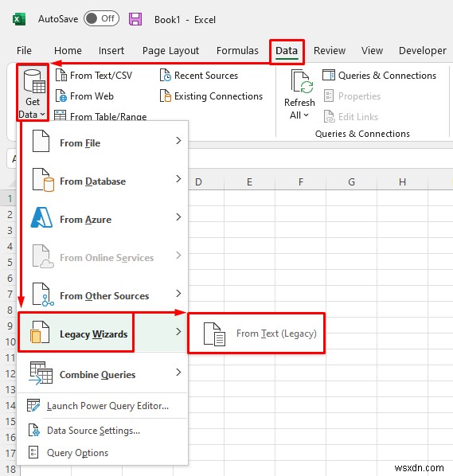This screenshot has height=476, width=453.
Task: Click the Excel app logo icon
Action: (19, 19)
